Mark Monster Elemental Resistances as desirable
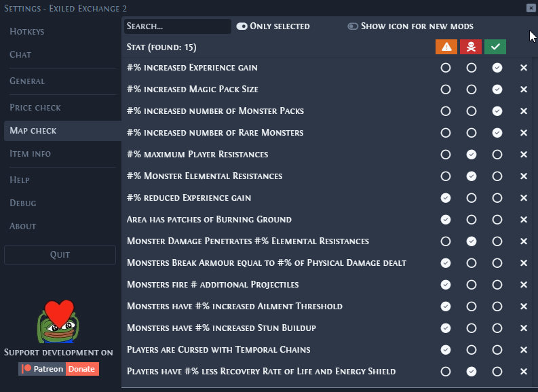This screenshot has width=538, height=392. tap(497, 176)
